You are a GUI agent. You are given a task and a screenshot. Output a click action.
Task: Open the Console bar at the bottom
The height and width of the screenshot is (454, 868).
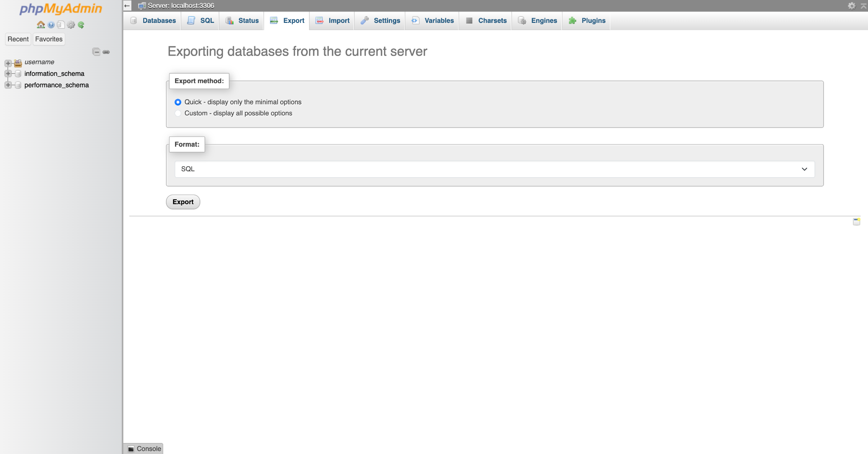[144, 448]
